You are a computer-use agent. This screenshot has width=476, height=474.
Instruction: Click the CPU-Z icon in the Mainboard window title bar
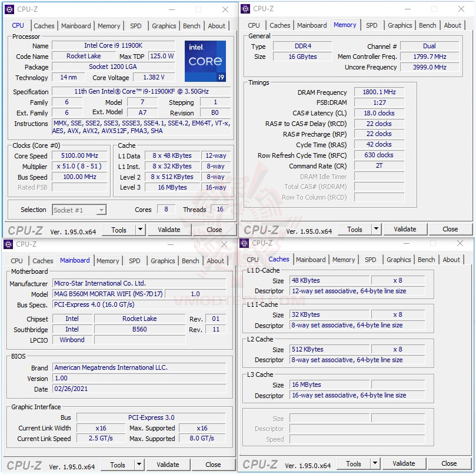click(x=8, y=244)
